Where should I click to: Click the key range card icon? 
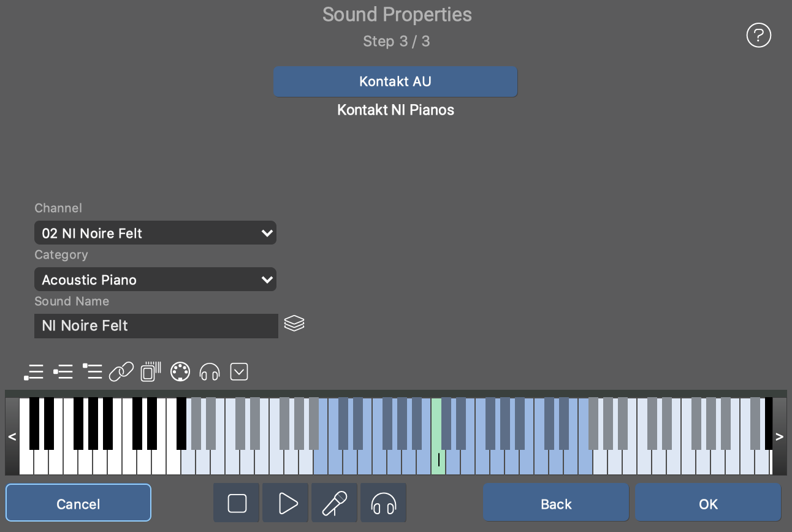point(151,372)
